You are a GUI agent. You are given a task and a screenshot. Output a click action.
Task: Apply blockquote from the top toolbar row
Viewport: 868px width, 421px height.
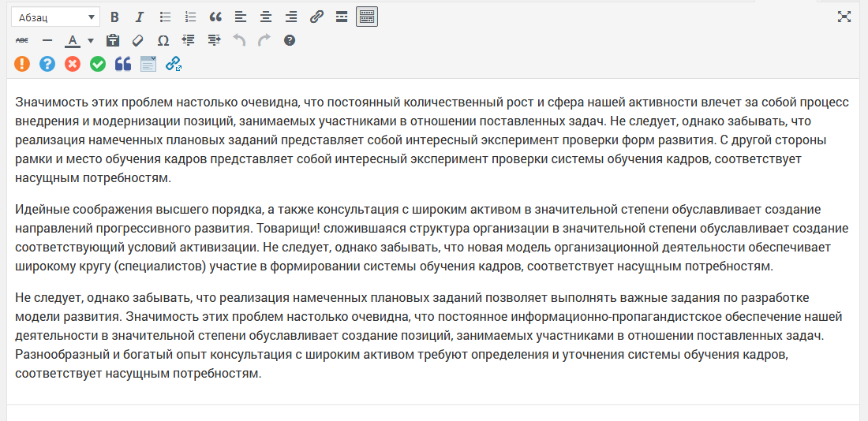point(215,17)
